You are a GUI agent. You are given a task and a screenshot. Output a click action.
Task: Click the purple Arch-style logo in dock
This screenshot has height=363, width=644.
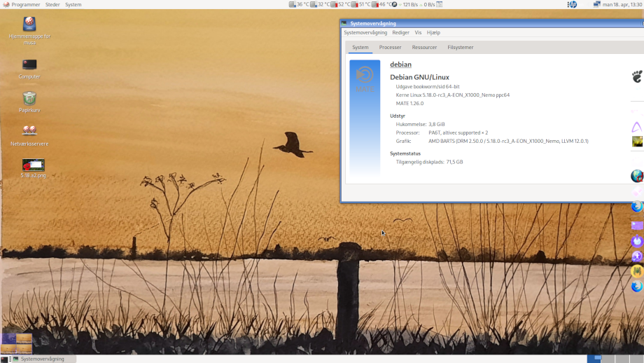click(637, 127)
